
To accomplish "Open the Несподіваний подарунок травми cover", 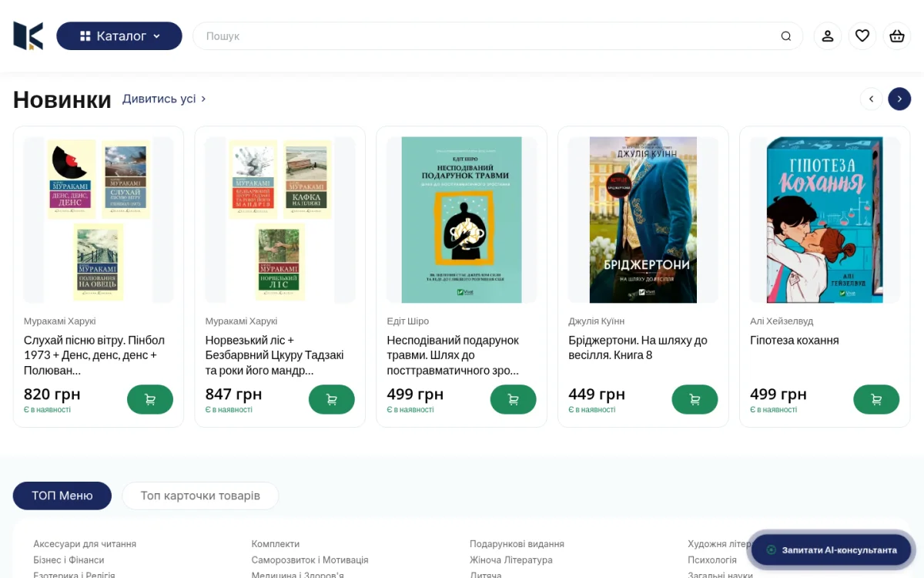I will click(x=462, y=220).
